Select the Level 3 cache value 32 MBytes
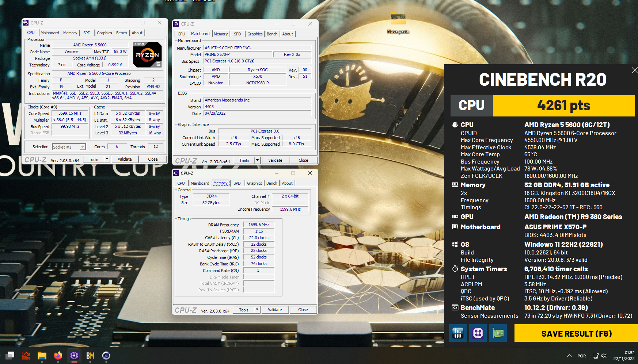638x364 pixels. [x=128, y=133]
